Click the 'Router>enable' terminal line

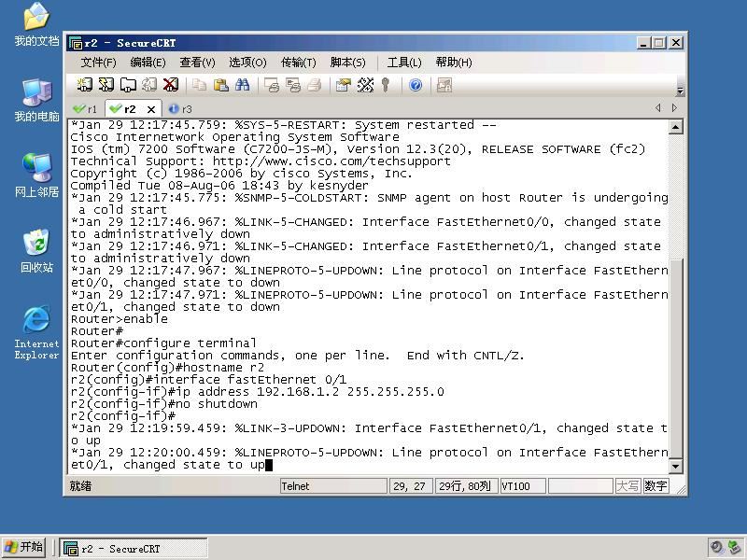120,319
